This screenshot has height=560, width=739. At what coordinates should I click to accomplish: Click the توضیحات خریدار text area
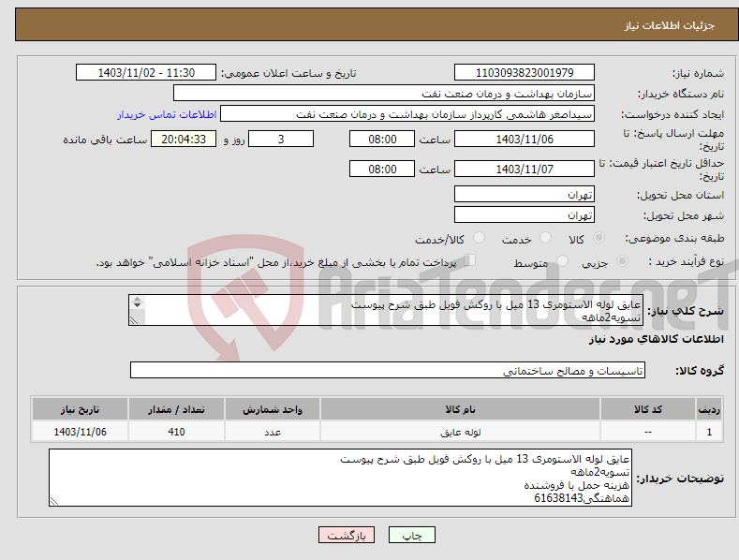[340, 478]
